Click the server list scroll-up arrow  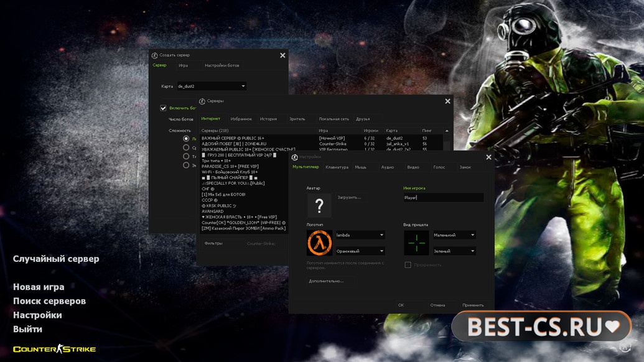447,131
